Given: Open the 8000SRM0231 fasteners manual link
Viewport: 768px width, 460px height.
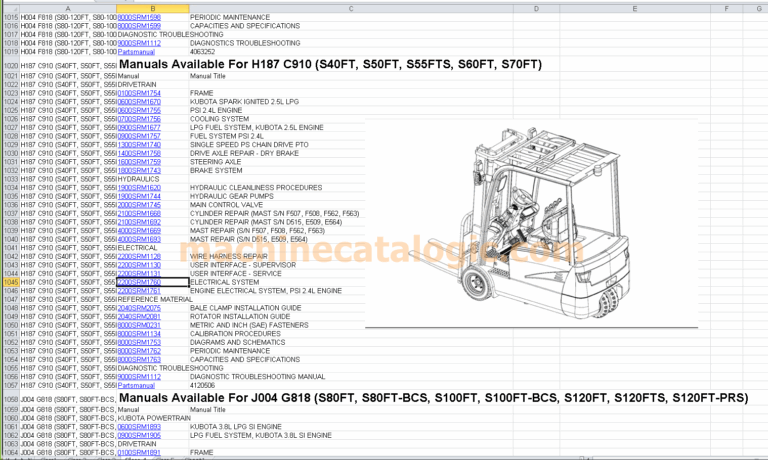Looking at the screenshot, I should tap(139, 325).
